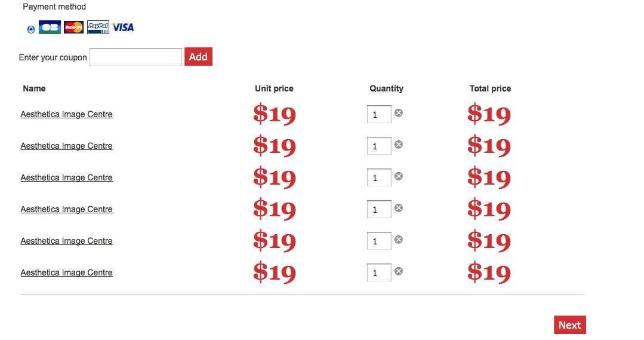Remove the second cart item with X icon
Image resolution: width=644 pixels, height=340 pixels.
click(399, 145)
